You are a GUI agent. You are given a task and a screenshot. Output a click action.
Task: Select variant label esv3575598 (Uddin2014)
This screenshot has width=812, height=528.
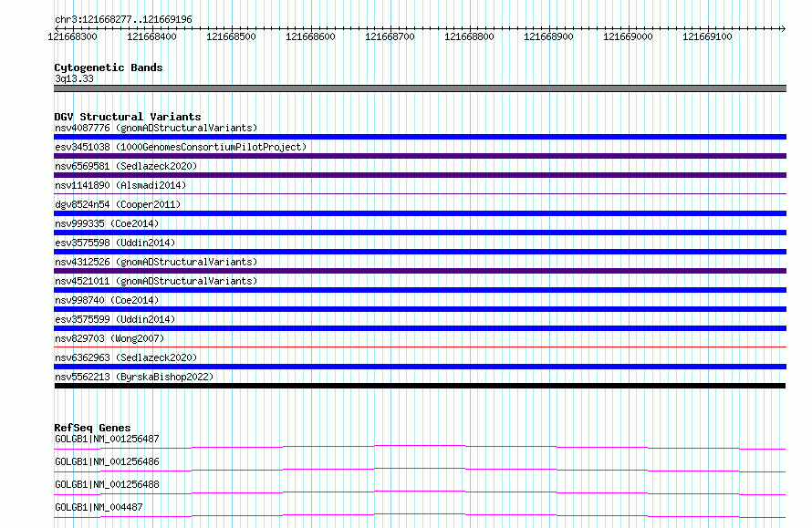(115, 243)
